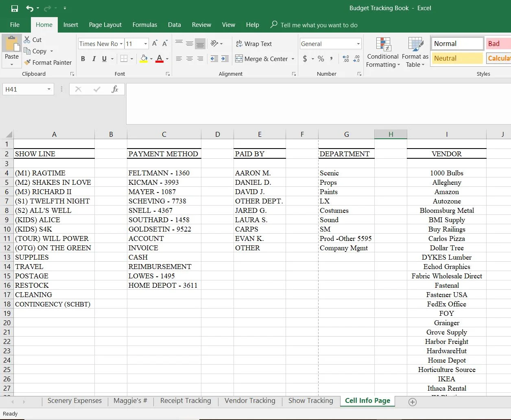The height and width of the screenshot is (420, 511).
Task: Open the font size dropdown
Action: click(x=146, y=44)
